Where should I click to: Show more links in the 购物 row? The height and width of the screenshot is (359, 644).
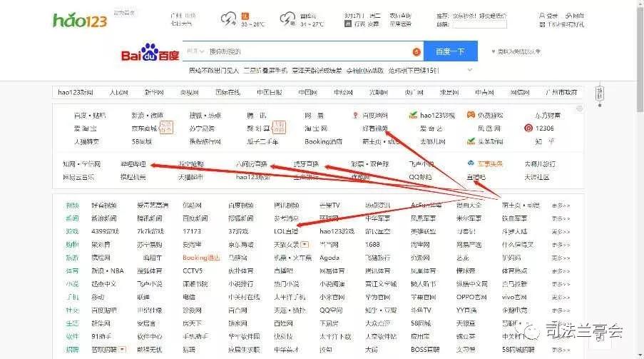pyautogui.click(x=561, y=245)
